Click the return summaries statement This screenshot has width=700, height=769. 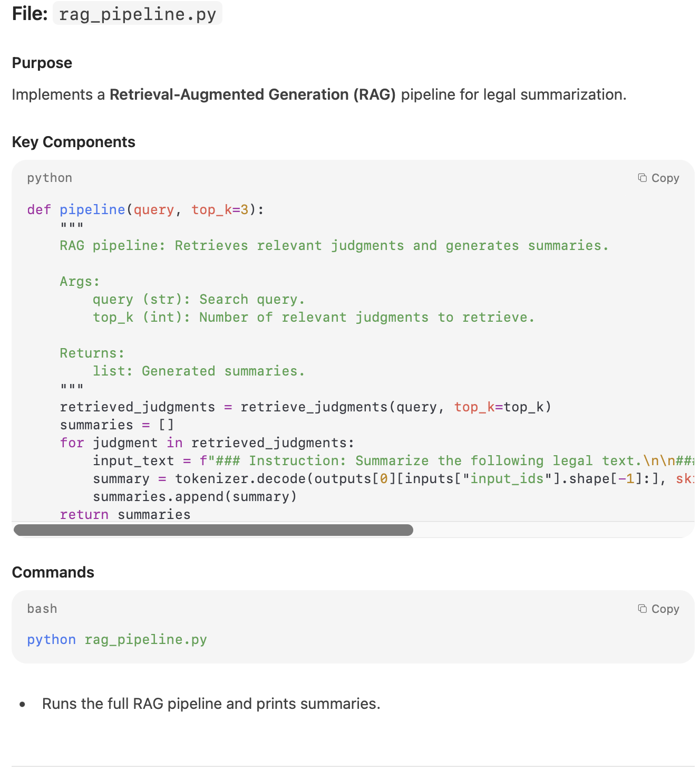coord(125,514)
